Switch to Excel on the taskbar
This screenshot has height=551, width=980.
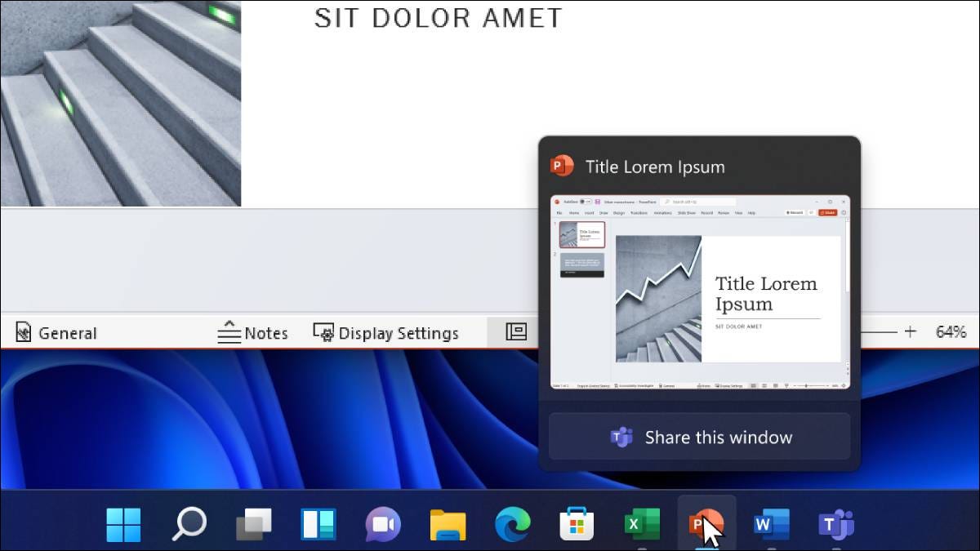pos(642,524)
